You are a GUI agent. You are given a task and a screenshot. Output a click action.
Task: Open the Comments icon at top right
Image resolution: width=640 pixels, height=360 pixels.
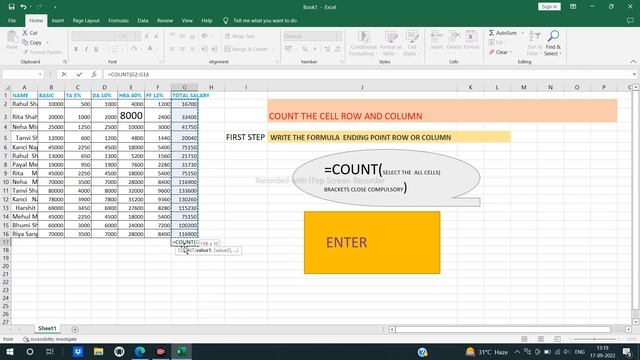click(630, 20)
